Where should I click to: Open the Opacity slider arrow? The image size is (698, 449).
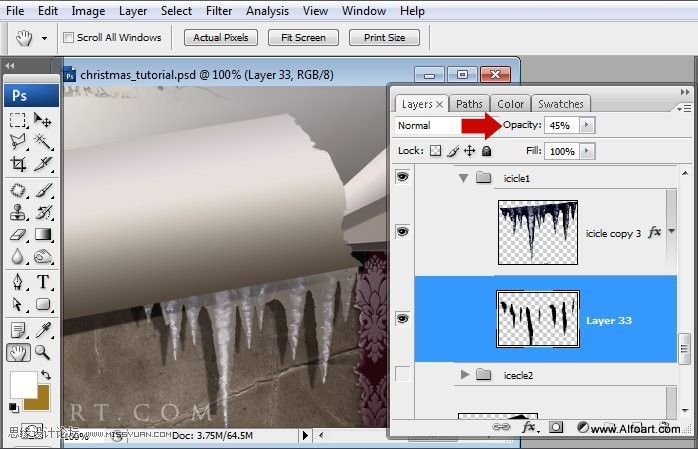pos(587,125)
